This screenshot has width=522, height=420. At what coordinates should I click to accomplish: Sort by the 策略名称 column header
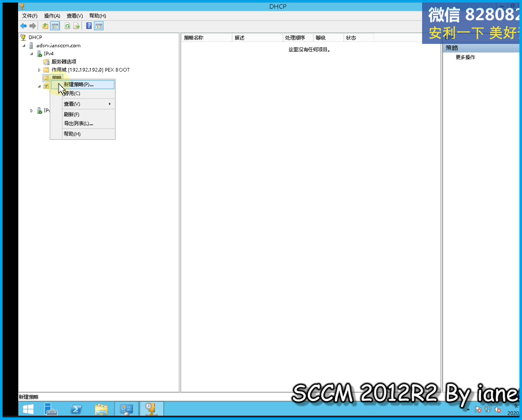click(x=207, y=38)
